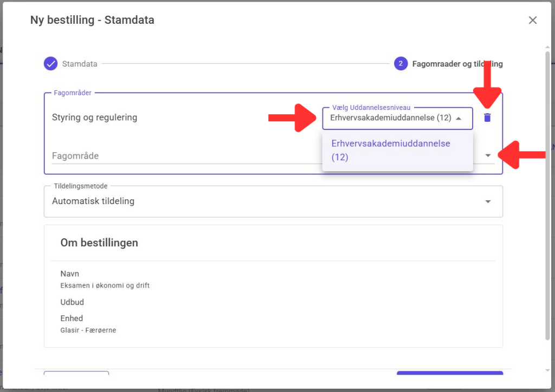Open the Tildelingsmetode dropdown arrow

click(x=488, y=201)
